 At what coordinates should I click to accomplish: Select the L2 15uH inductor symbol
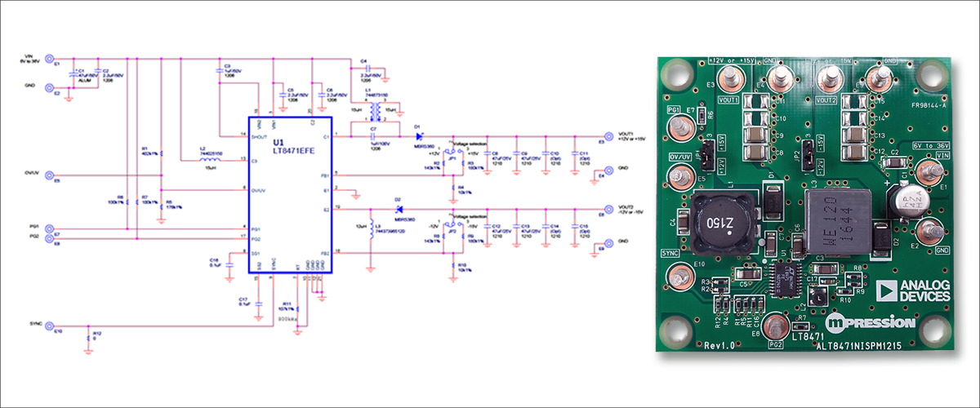tap(212, 160)
